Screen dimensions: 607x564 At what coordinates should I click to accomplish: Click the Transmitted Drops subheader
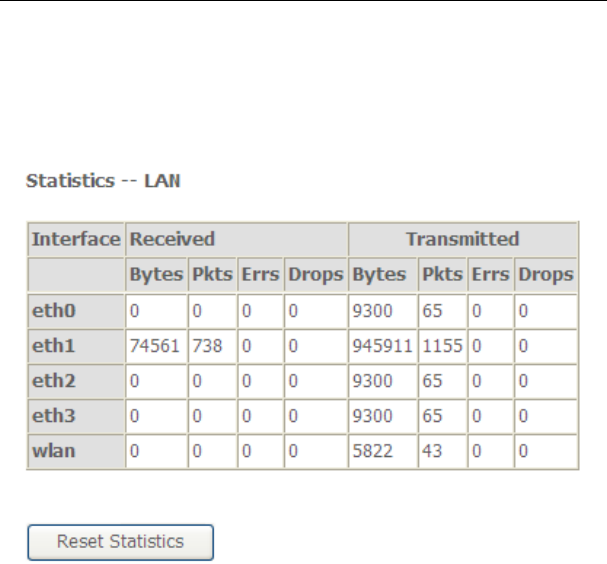(546, 274)
